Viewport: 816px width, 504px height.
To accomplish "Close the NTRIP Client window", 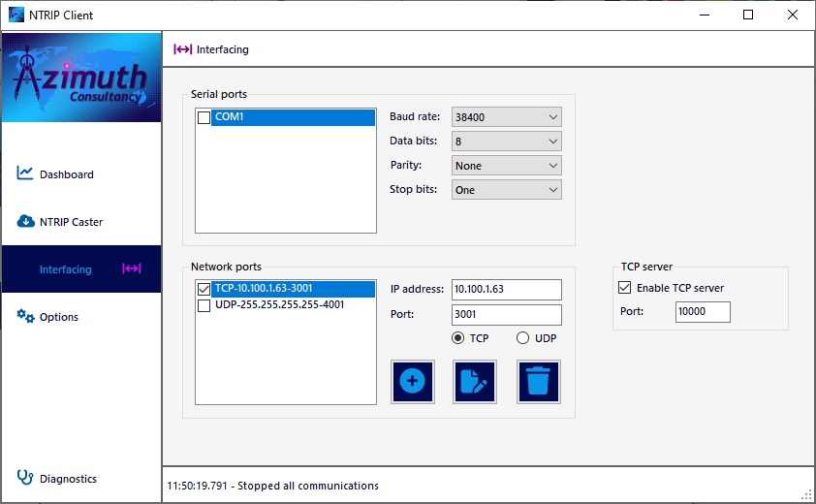I will click(x=793, y=15).
